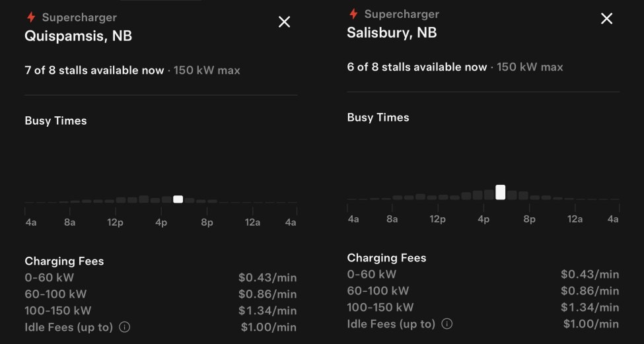This screenshot has height=344, width=644.
Task: Click "7 of 8 stalls available now" text
Action: tap(94, 70)
